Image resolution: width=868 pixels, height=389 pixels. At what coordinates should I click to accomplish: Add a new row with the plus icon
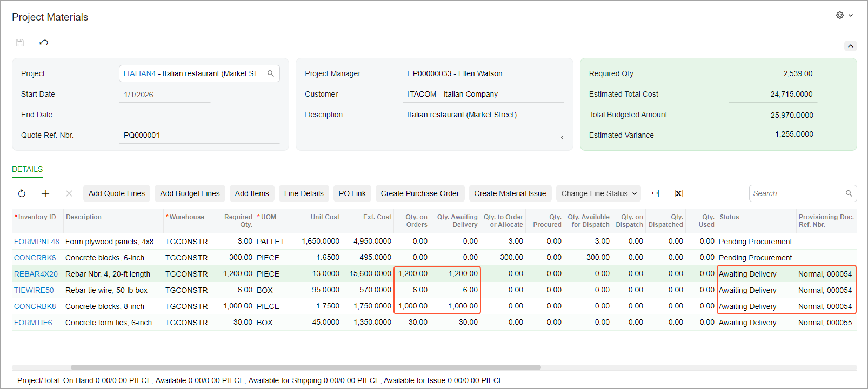pyautogui.click(x=45, y=193)
